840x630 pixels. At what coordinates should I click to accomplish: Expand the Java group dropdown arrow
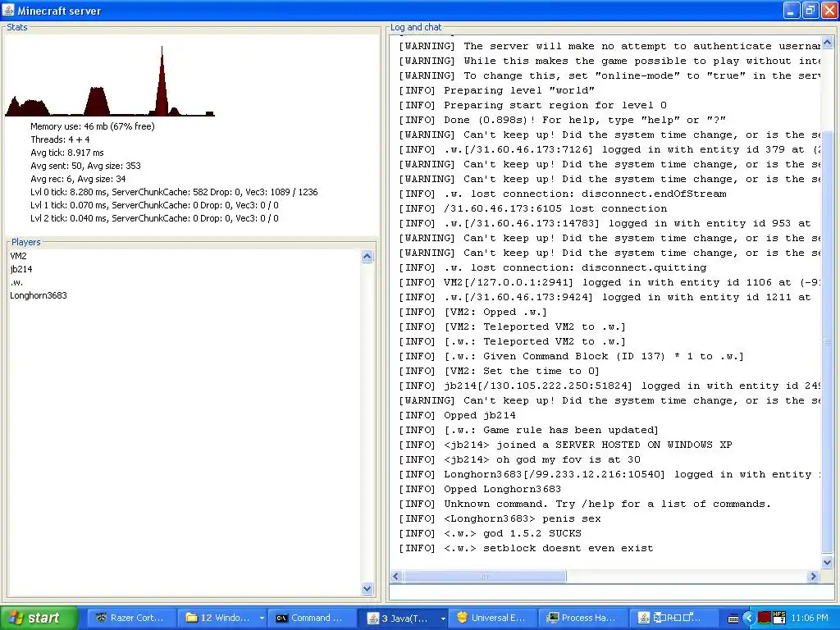(442, 618)
